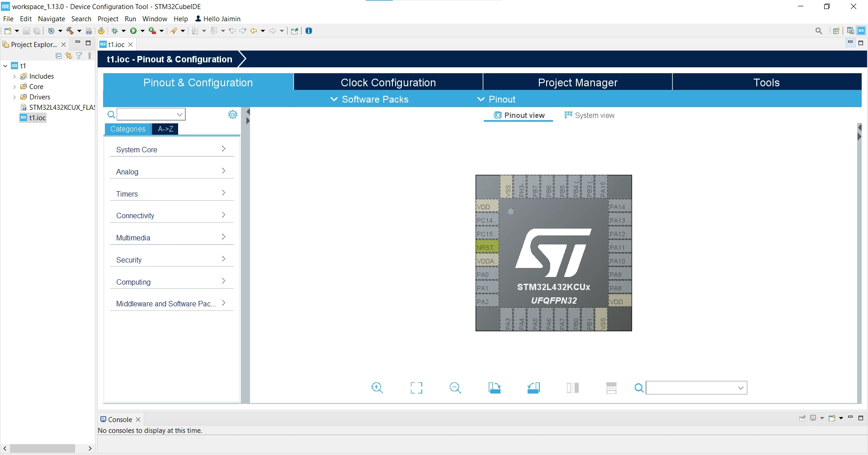Select t1.ioc file in Project Explorer
868x455 pixels.
click(x=33, y=117)
